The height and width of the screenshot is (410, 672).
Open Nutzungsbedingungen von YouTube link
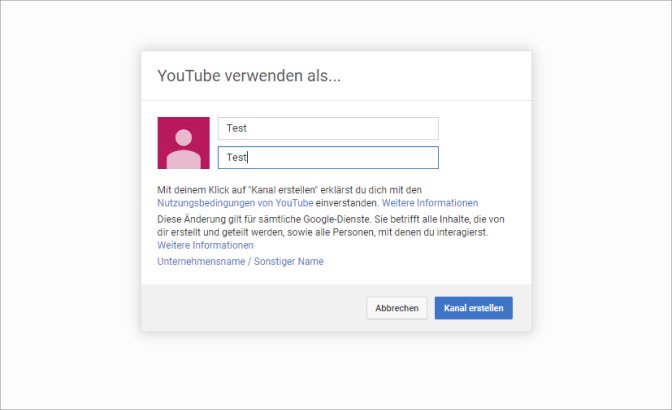click(x=235, y=203)
